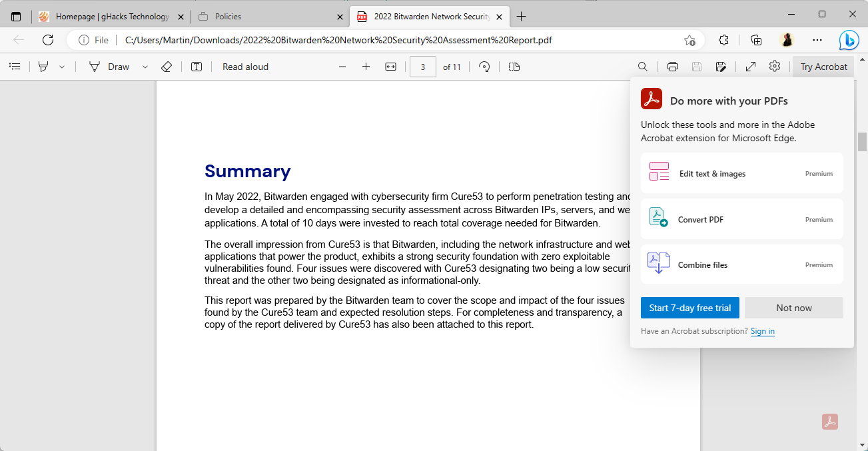Choose Combine files tool
Viewport: 868px width, 451px height.
pyautogui.click(x=742, y=264)
